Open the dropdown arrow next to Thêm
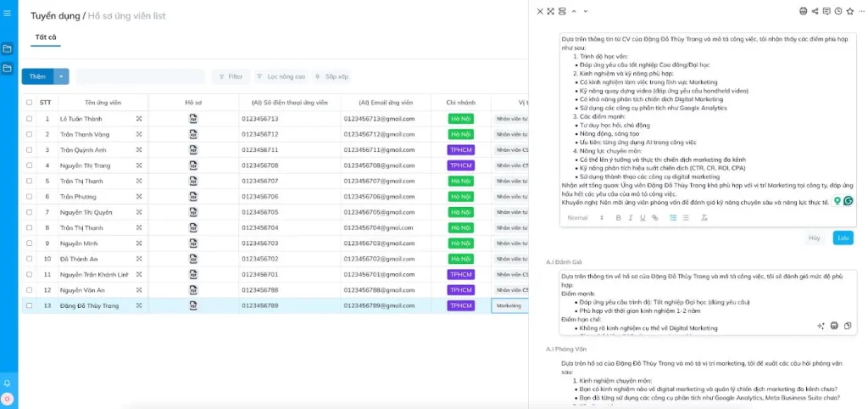868x409 pixels. tap(61, 76)
